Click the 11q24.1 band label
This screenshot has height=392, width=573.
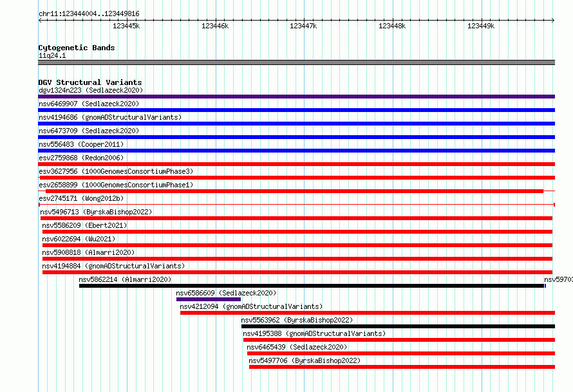[x=52, y=55]
